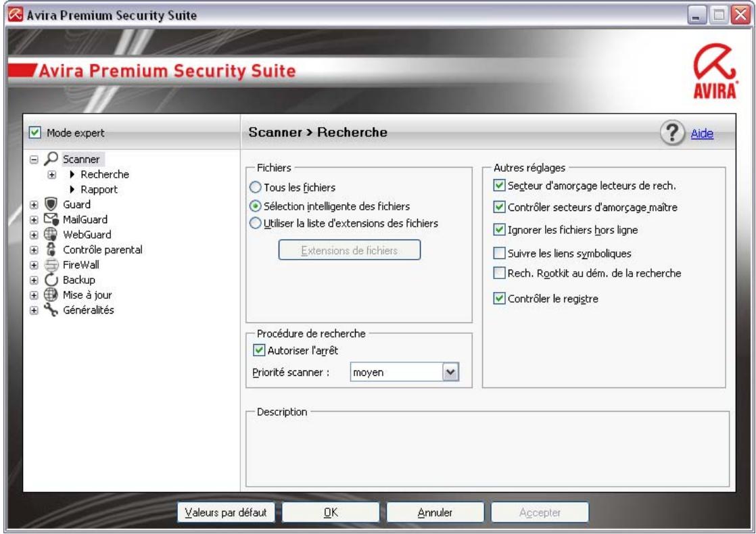Uncheck Secteur d'amorçage lecteurs de rech.

[500, 185]
